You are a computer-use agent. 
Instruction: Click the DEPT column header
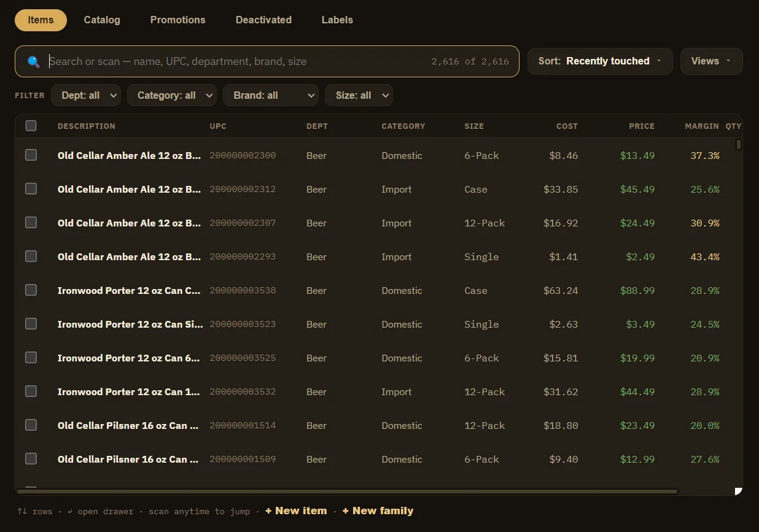(317, 126)
